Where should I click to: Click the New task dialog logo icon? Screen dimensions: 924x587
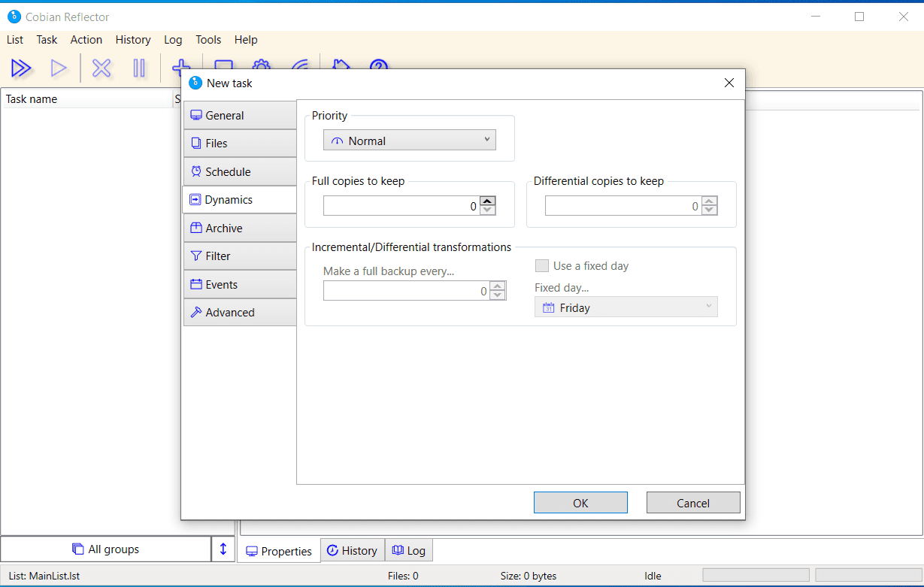tap(195, 83)
